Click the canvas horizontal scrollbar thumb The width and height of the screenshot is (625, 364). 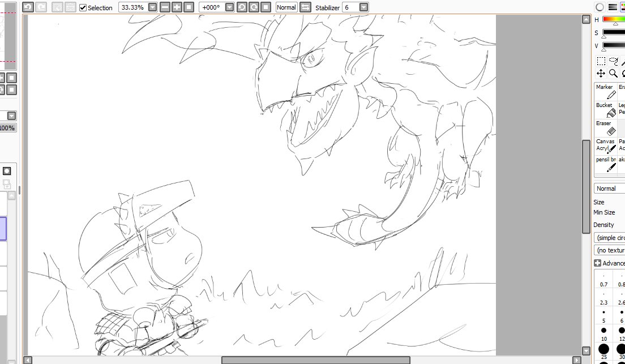coord(316,360)
